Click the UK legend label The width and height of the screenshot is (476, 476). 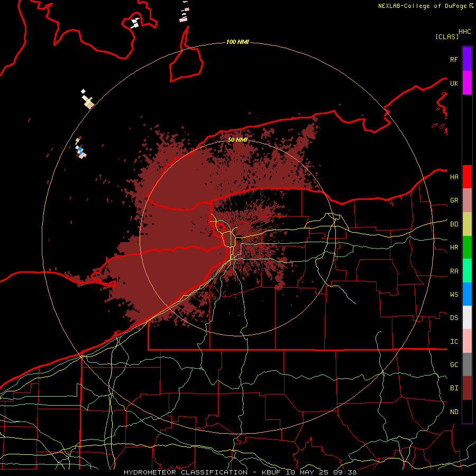[x=454, y=83]
